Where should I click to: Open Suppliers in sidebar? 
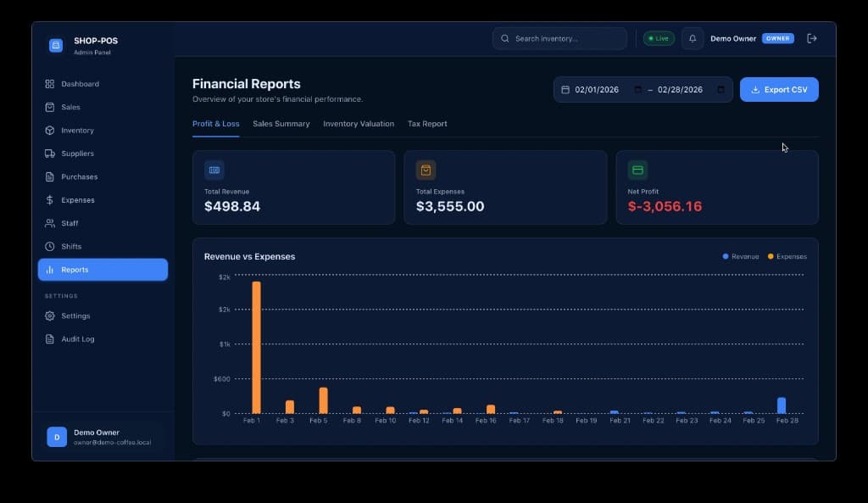[103, 154]
